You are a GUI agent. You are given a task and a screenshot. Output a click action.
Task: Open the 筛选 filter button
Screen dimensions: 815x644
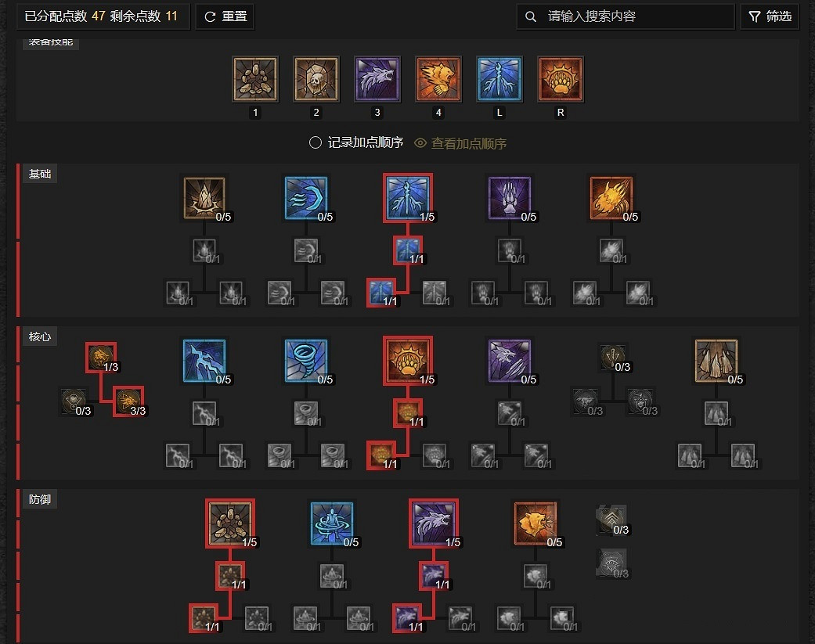click(x=770, y=16)
